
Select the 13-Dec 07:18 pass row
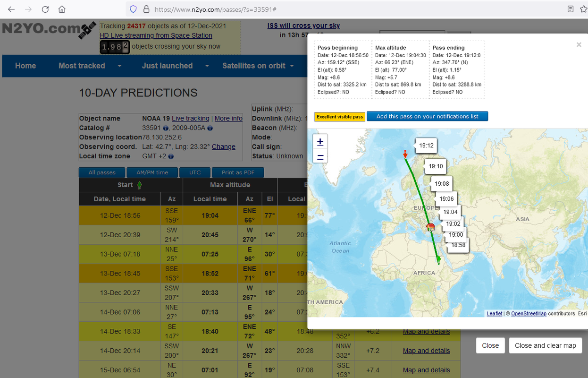click(x=193, y=254)
